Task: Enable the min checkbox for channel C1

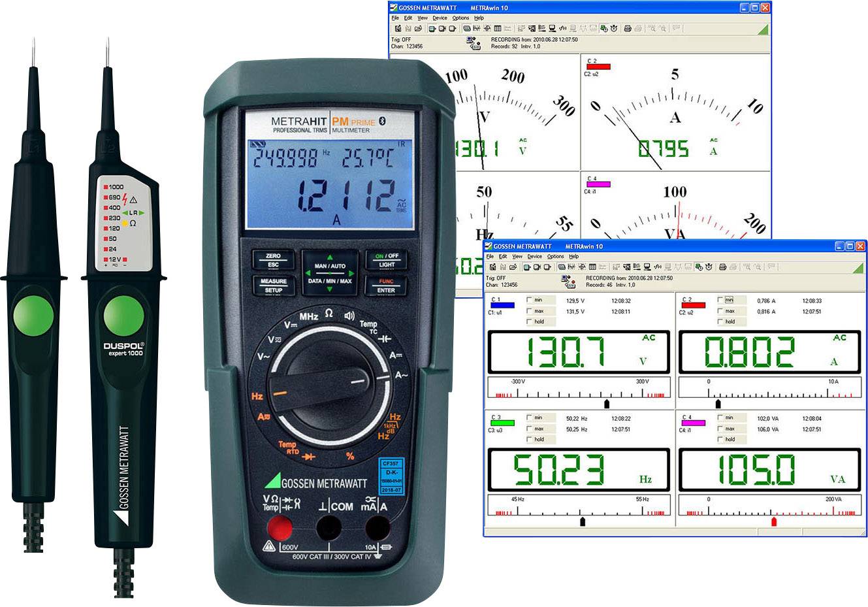Action: 530,301
